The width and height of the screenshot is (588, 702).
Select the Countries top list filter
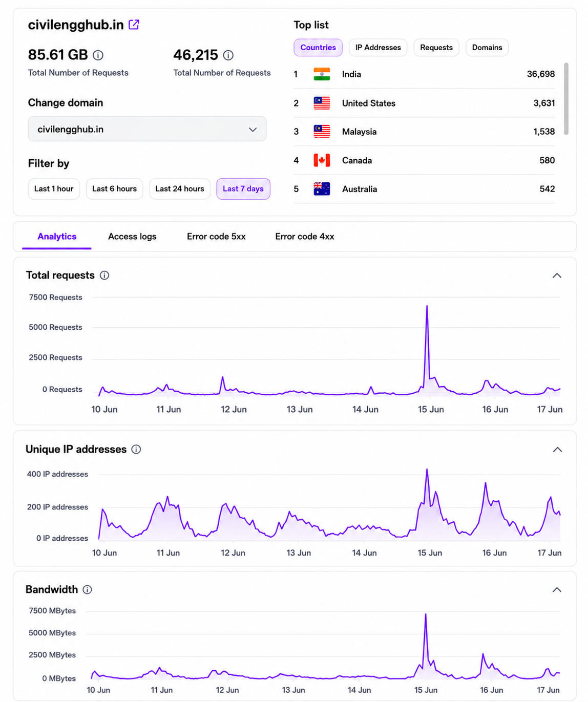point(318,47)
